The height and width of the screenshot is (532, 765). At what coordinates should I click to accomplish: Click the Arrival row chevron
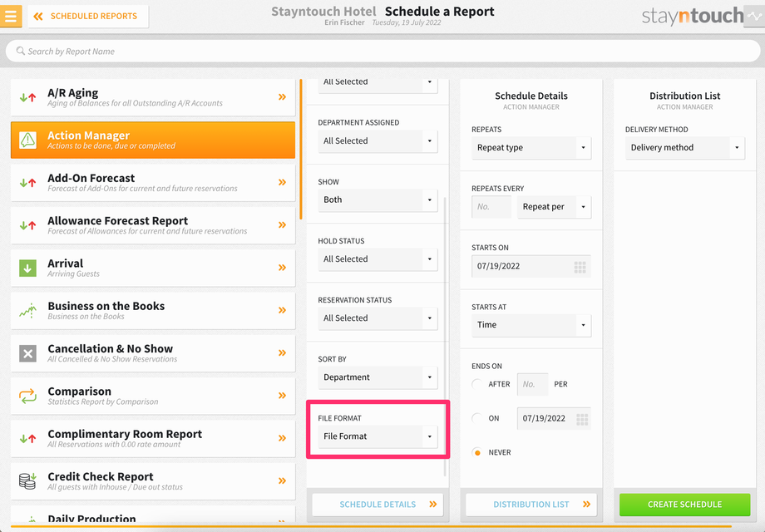pos(282,267)
